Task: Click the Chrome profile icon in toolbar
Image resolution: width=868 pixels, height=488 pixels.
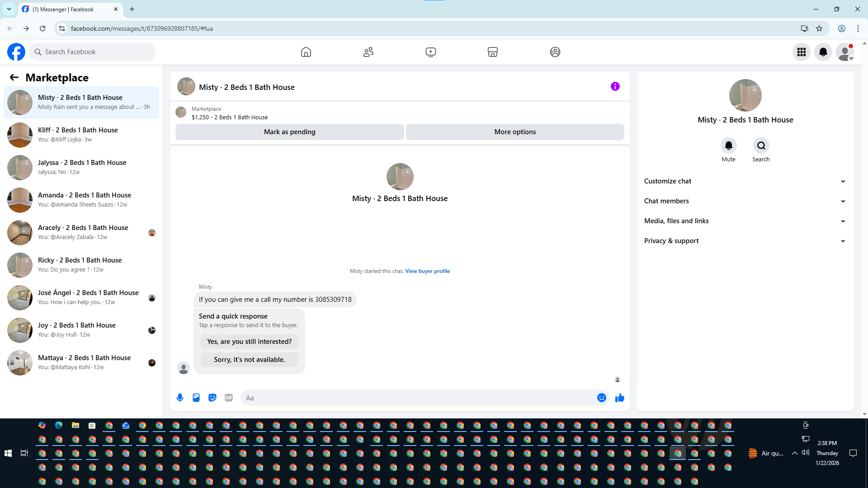Action: pos(842,28)
